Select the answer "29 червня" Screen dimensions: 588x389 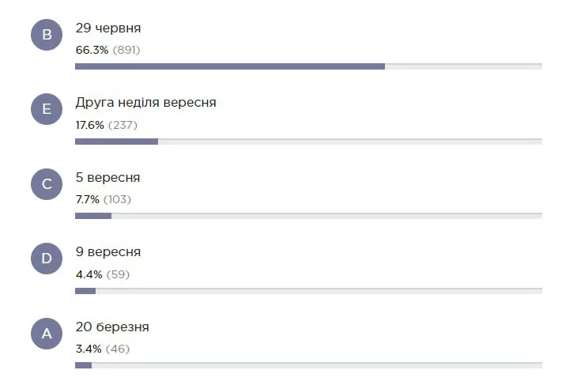click(108, 28)
